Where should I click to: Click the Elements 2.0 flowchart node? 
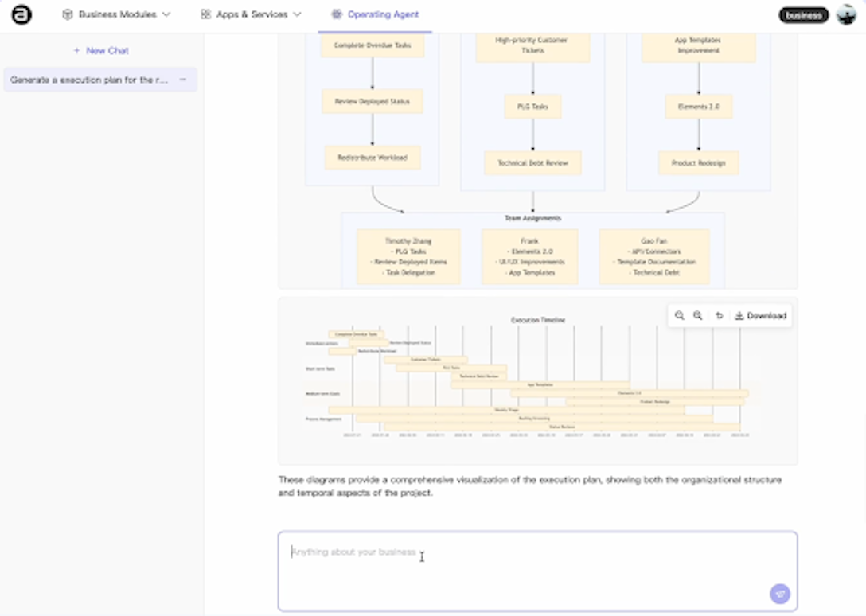698,107
